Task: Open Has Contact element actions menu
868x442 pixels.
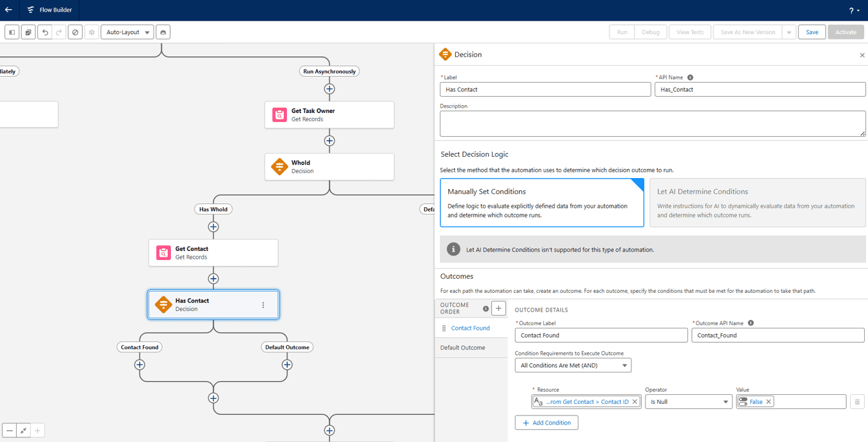Action: (x=263, y=305)
